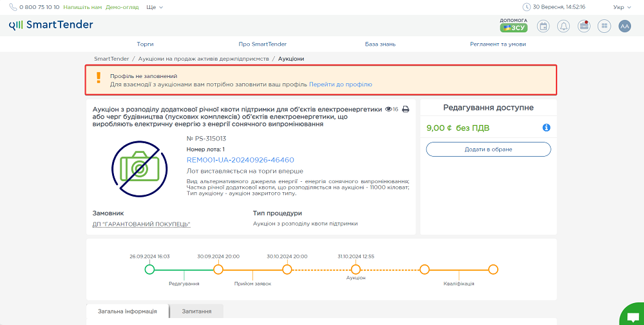Open the grid apps menu icon

point(603,26)
